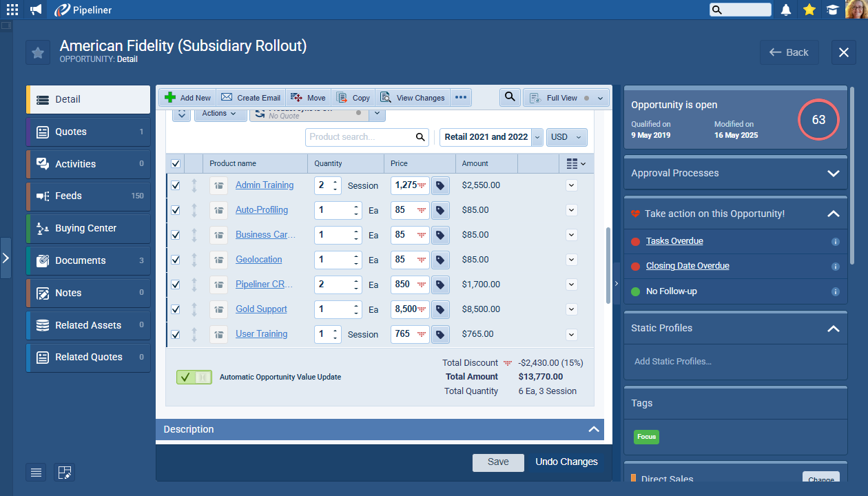Click the Tasks Overdue link

(674, 241)
